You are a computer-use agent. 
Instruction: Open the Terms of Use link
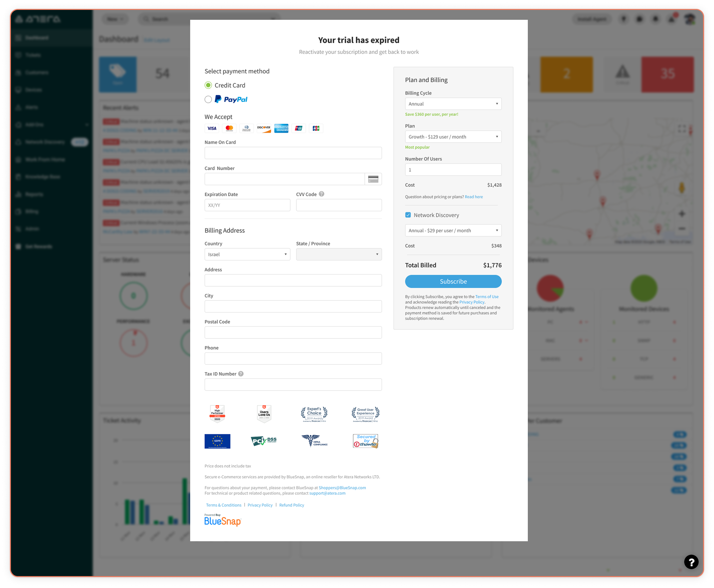click(x=487, y=297)
